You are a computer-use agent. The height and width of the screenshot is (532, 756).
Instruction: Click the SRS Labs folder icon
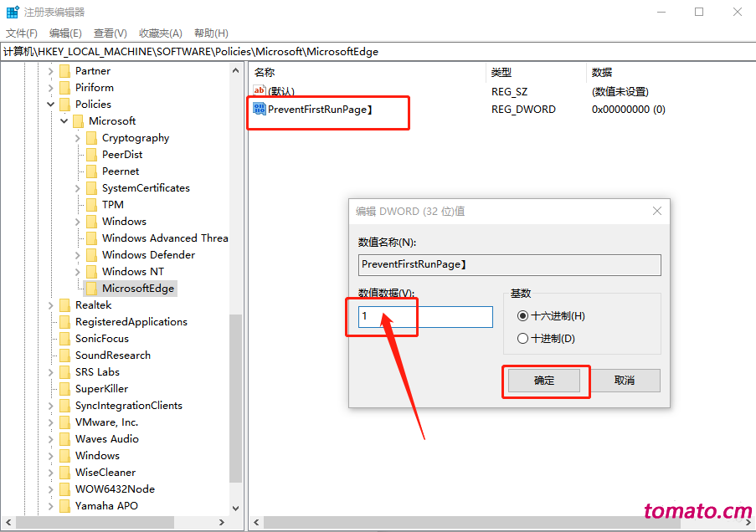coord(64,372)
